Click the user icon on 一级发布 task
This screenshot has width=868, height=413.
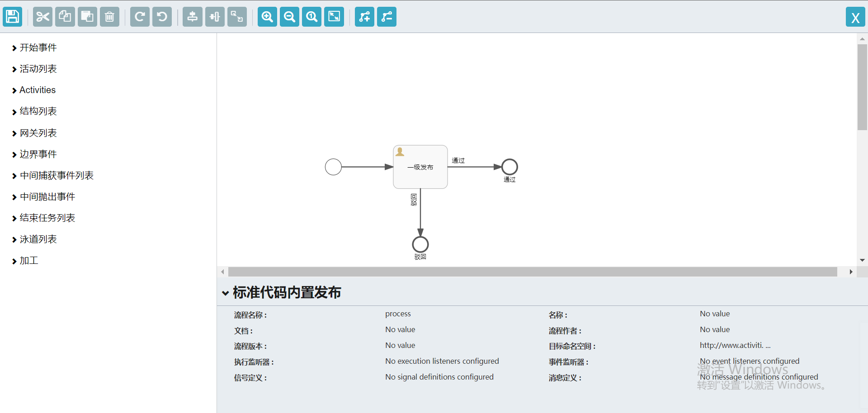pyautogui.click(x=400, y=152)
